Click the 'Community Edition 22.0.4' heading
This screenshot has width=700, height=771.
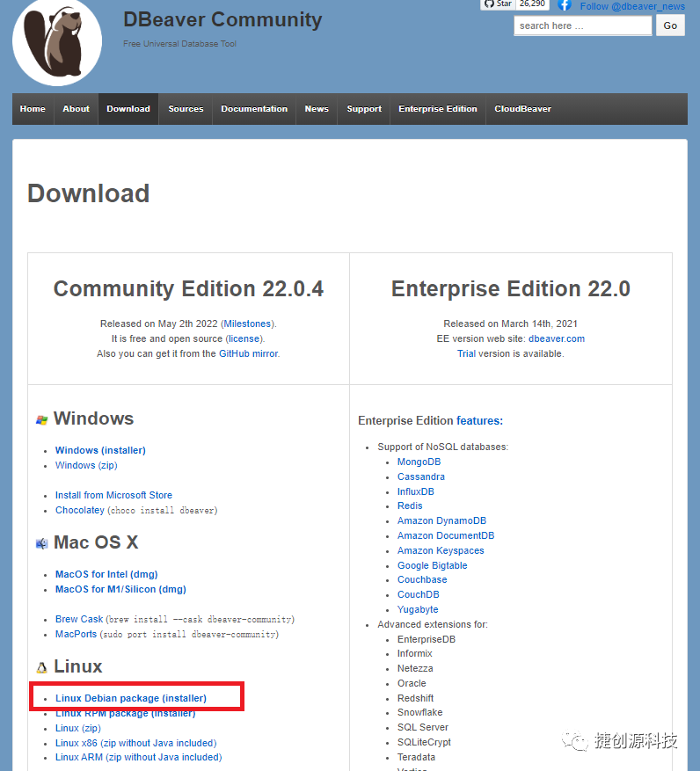188,288
